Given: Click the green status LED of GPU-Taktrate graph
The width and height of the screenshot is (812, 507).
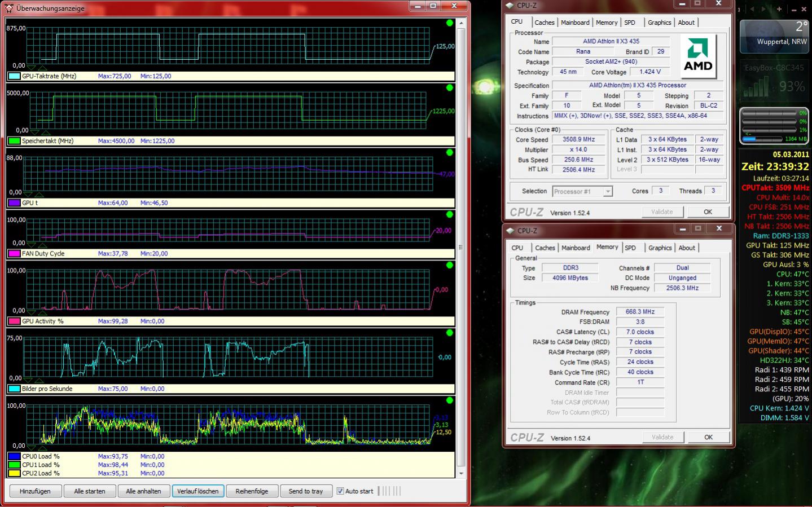Looking at the screenshot, I should coord(450,23).
